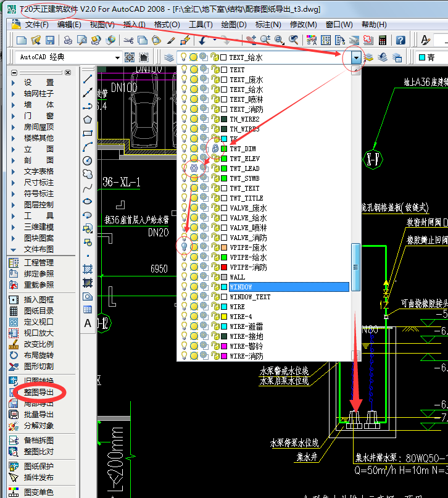Screen dimensions: 448x498
Task: Open the 格式(O) menu
Action: tap(167, 25)
